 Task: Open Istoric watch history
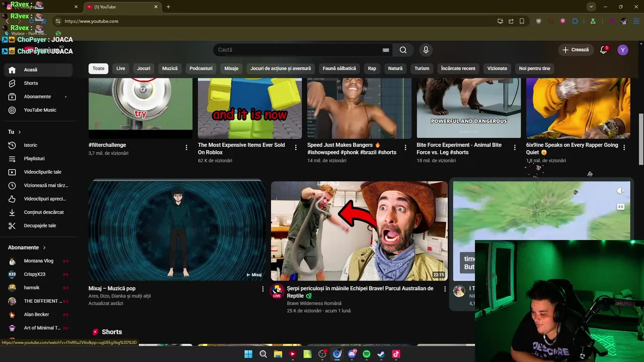point(31,145)
